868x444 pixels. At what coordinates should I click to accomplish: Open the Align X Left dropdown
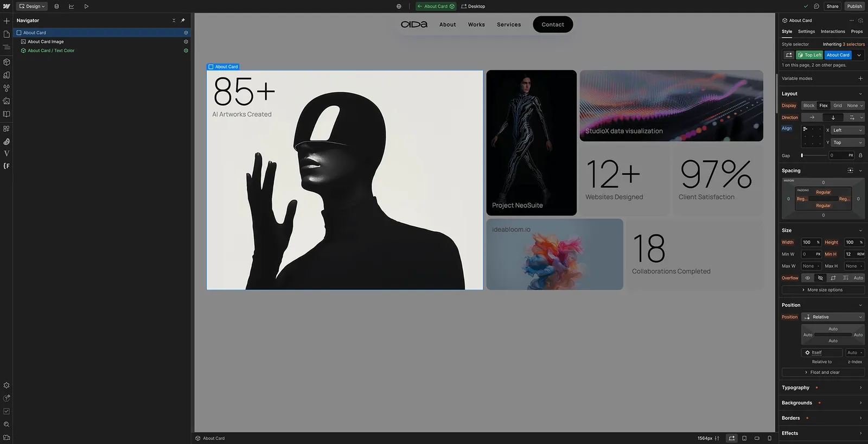coord(848,130)
